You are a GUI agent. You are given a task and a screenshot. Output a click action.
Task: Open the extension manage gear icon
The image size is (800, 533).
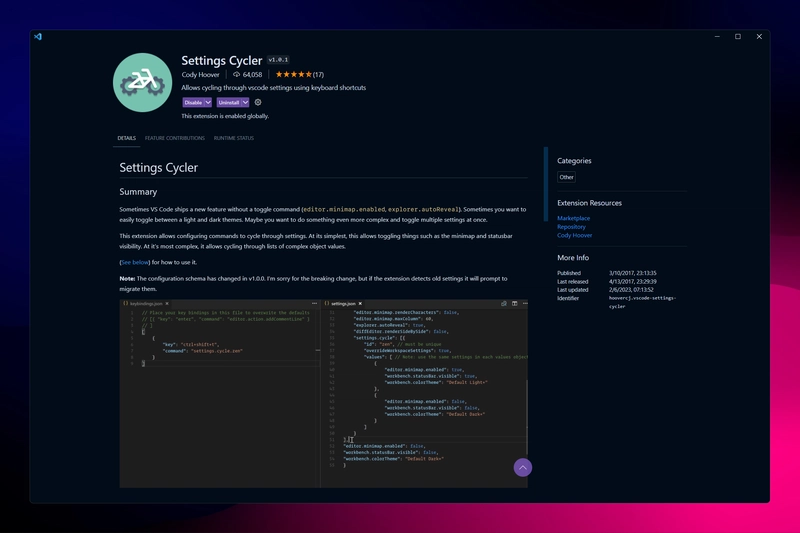(258, 102)
